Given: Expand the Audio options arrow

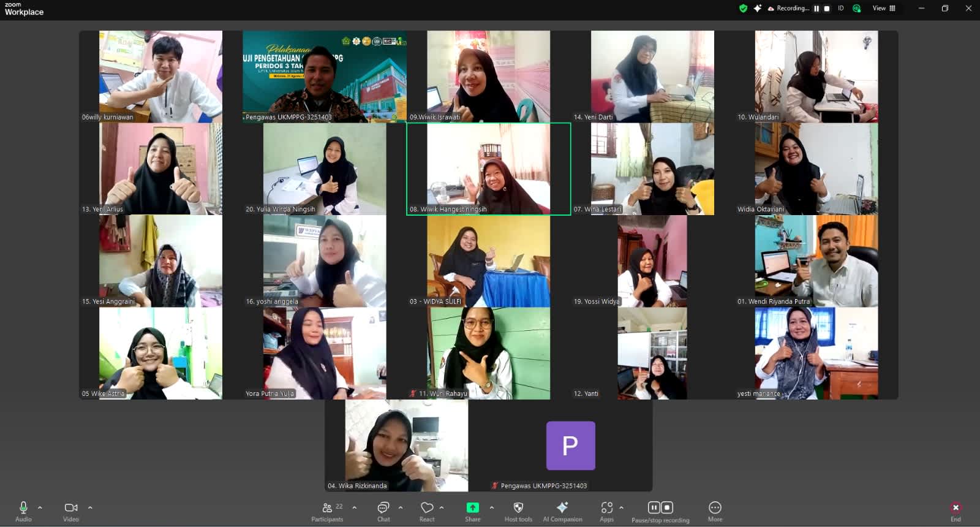Looking at the screenshot, I should (x=40, y=507).
